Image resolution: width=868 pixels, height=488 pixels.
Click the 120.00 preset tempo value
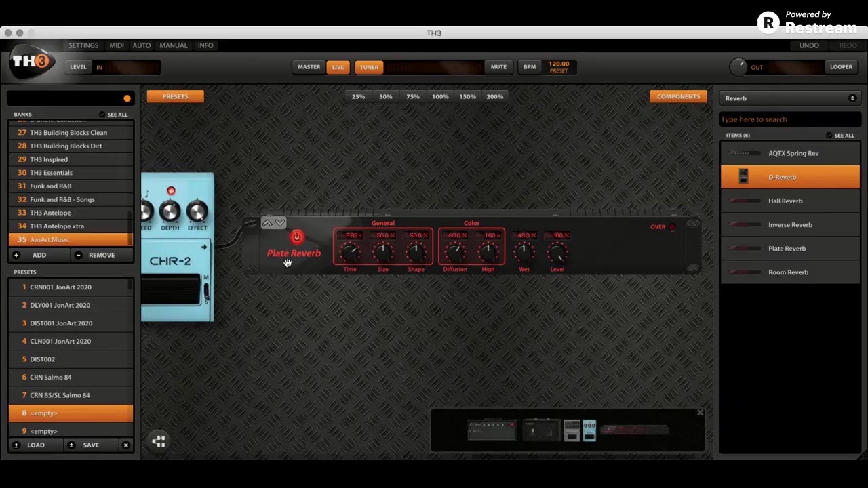pos(559,64)
